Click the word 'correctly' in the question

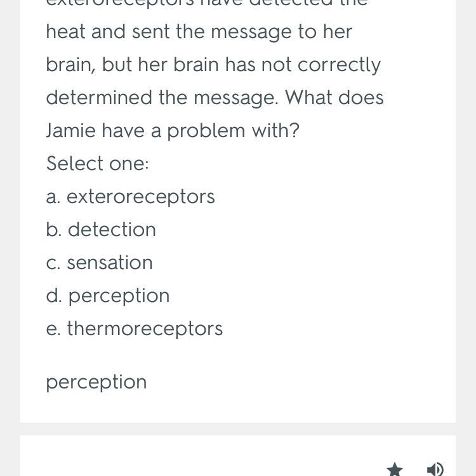[x=339, y=65]
